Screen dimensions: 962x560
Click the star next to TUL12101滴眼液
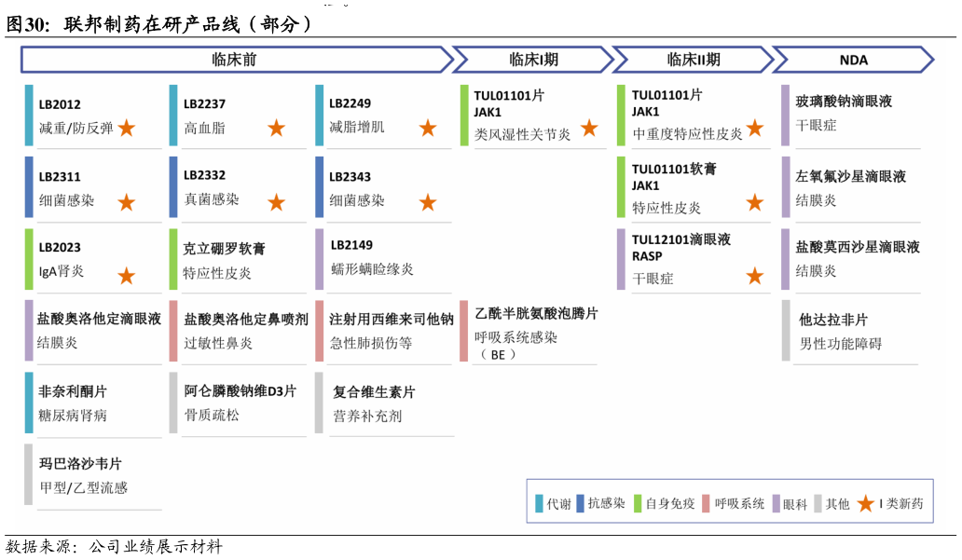[x=754, y=277]
